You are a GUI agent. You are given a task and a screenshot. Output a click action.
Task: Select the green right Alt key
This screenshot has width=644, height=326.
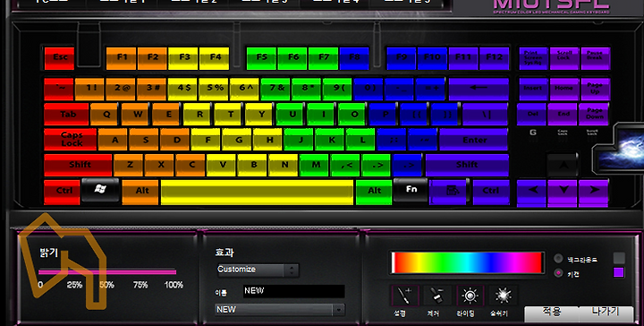(x=373, y=192)
